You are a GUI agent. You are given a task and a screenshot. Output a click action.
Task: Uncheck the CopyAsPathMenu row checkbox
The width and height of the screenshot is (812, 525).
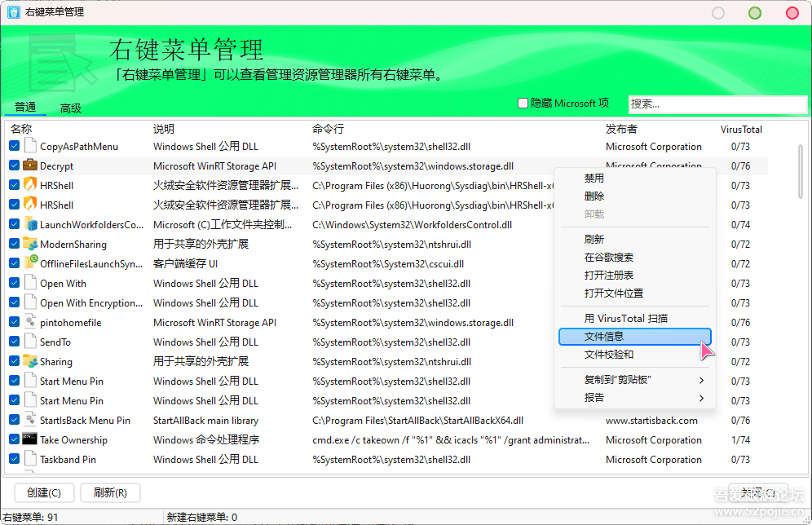click(15, 146)
